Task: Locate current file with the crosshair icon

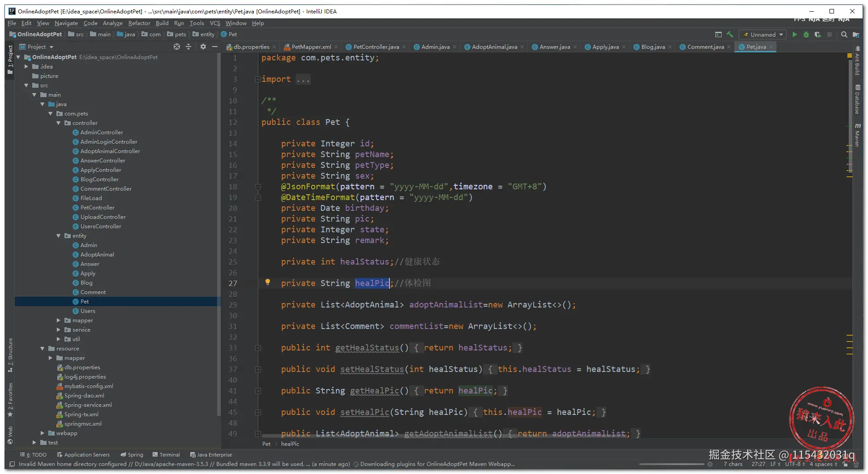Action: pos(177,47)
